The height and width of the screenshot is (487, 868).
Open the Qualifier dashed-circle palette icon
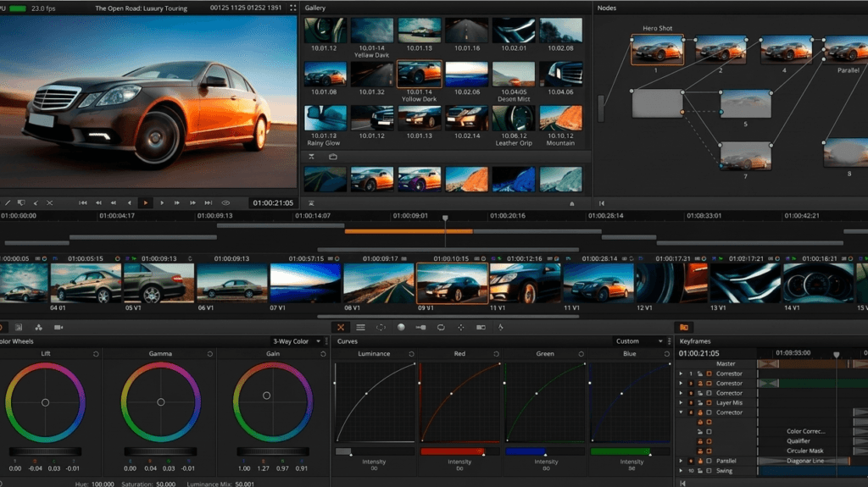[x=381, y=328]
